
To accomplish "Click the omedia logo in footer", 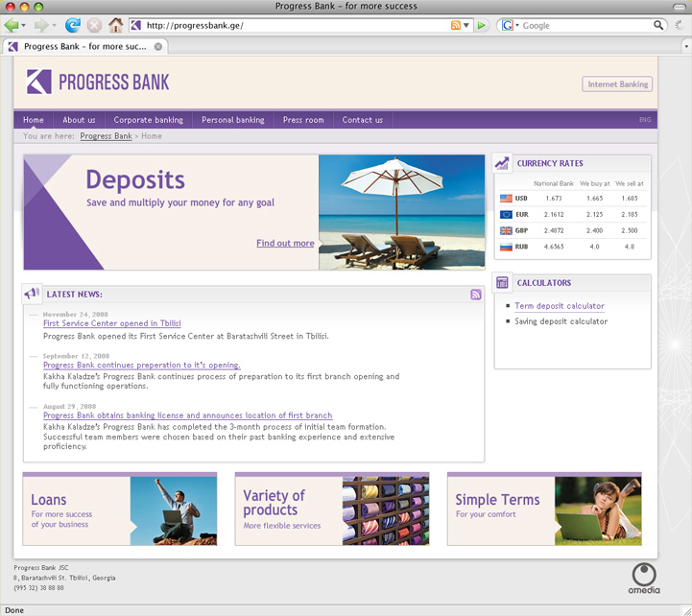I will (x=644, y=578).
